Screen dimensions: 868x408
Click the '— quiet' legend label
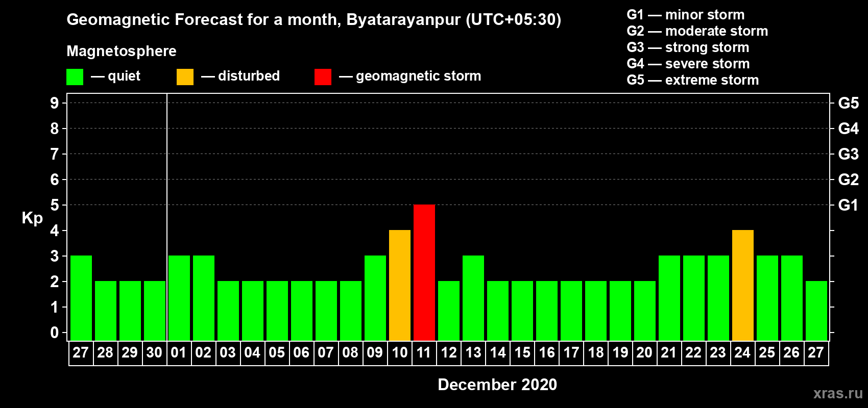tap(115, 76)
